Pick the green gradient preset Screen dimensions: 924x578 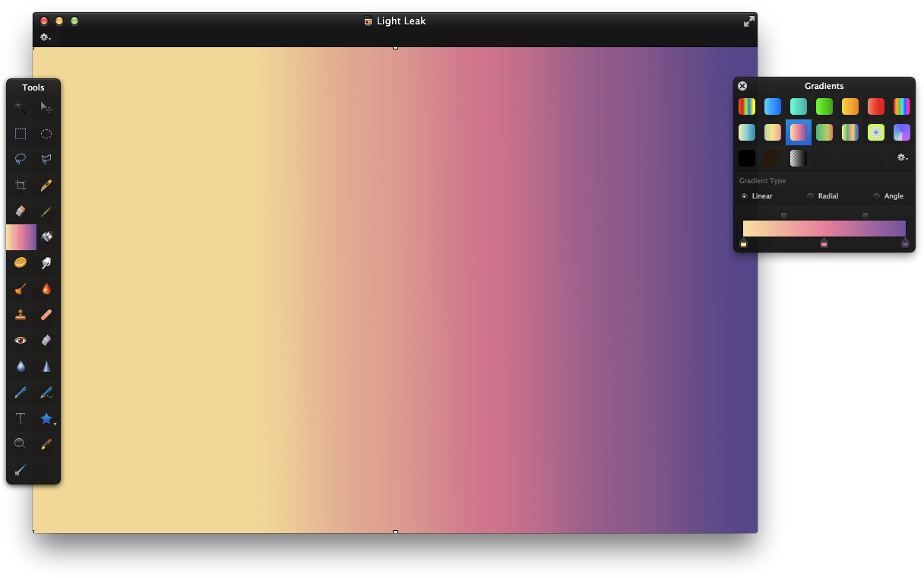(x=824, y=106)
